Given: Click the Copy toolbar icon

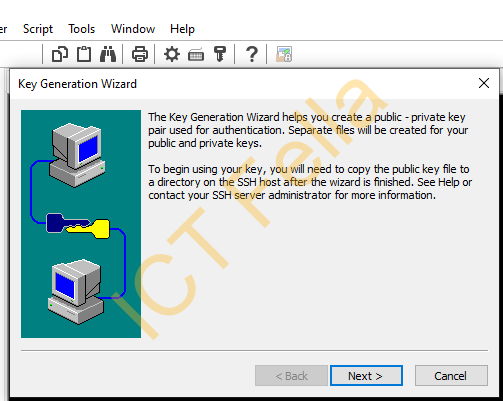Looking at the screenshot, I should pos(60,54).
